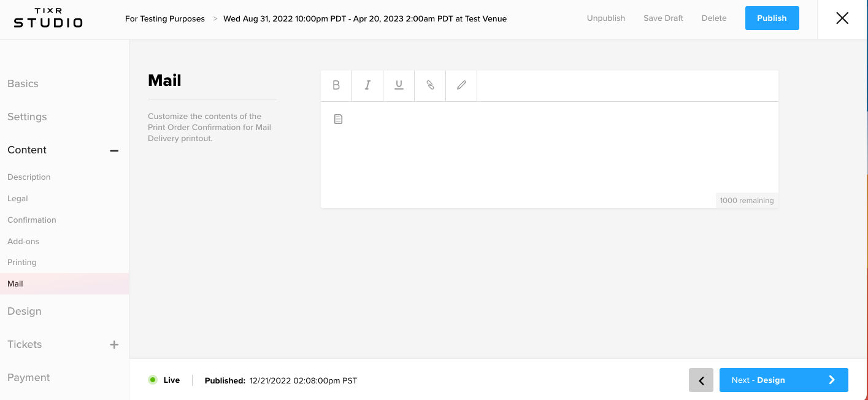868x400 pixels.
Task: Click the Tixr Studio logo
Action: [48, 18]
